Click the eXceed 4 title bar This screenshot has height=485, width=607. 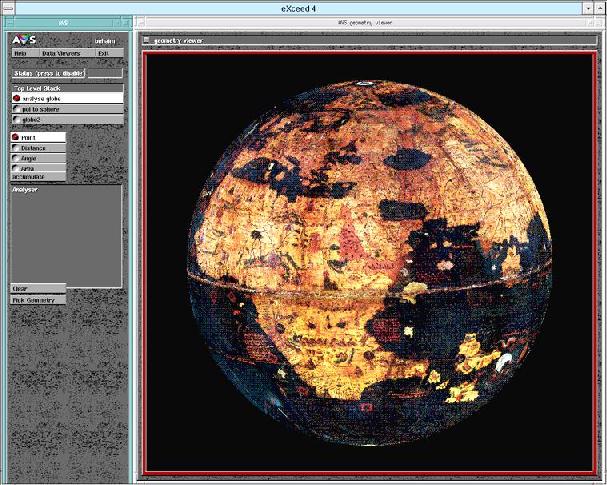point(298,8)
